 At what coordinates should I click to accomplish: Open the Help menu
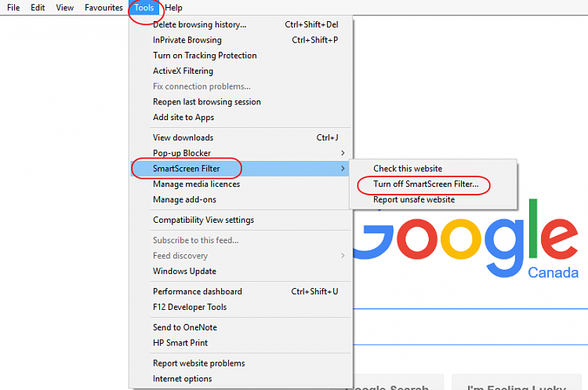[x=173, y=8]
